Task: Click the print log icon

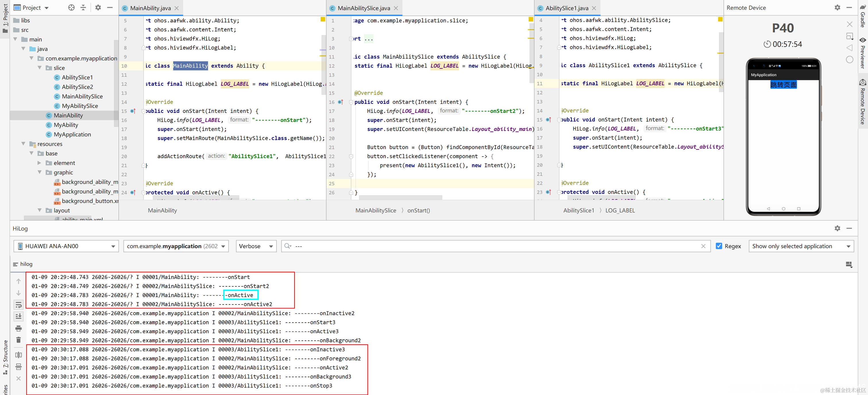Action: 19,328
